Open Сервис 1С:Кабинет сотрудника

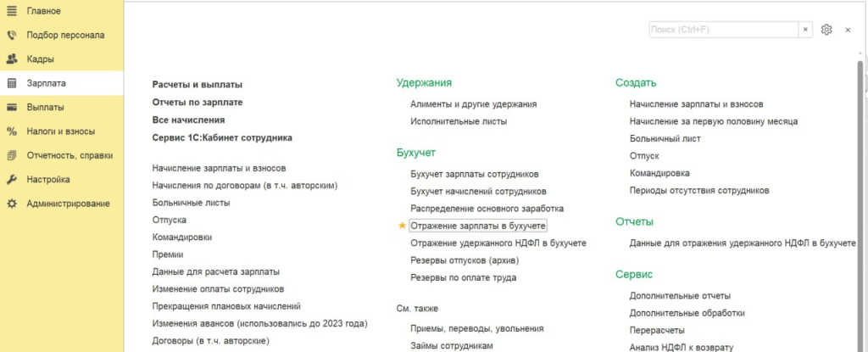222,137
